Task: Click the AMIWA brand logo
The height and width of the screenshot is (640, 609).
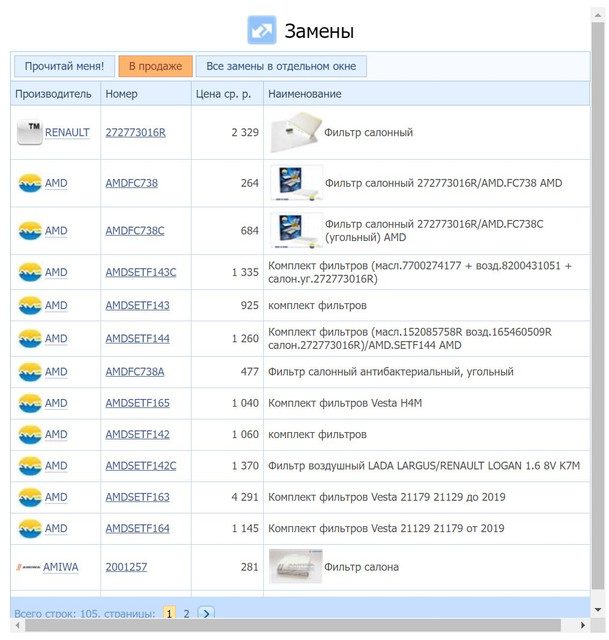Action: (28, 567)
